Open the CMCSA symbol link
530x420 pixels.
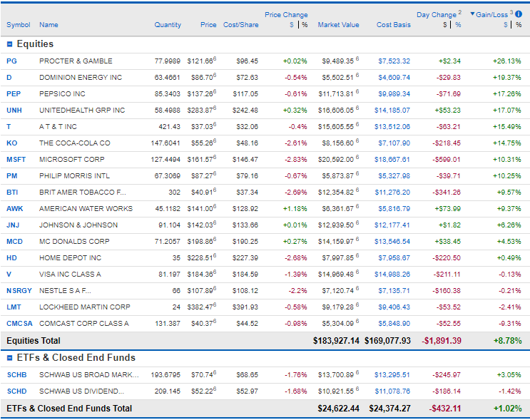click(19, 323)
